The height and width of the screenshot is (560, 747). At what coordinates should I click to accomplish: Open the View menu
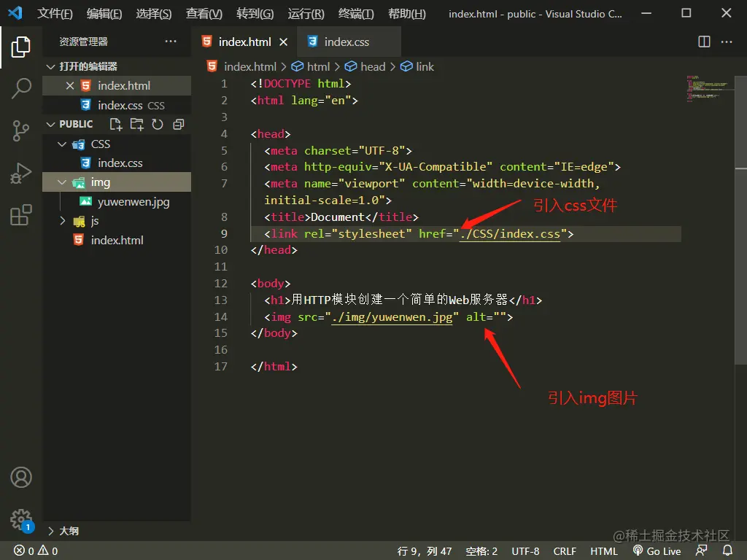click(204, 13)
